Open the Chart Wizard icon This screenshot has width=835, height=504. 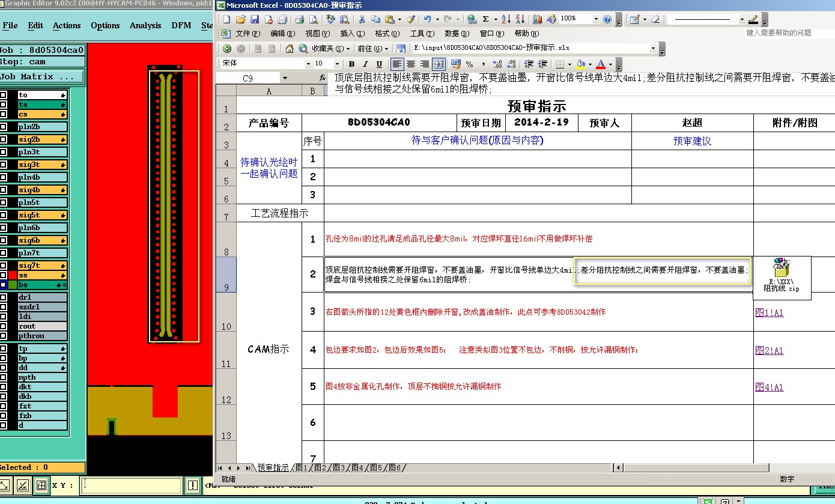538,19
